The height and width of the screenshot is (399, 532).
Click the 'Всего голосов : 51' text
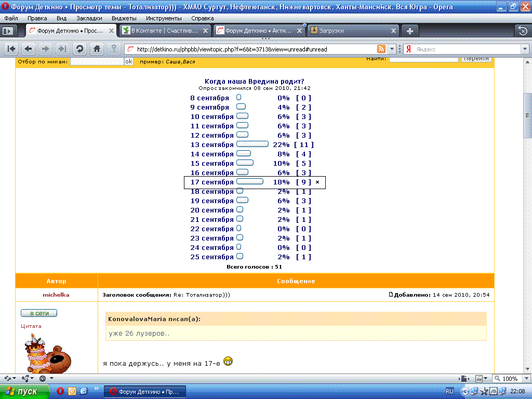point(254,267)
